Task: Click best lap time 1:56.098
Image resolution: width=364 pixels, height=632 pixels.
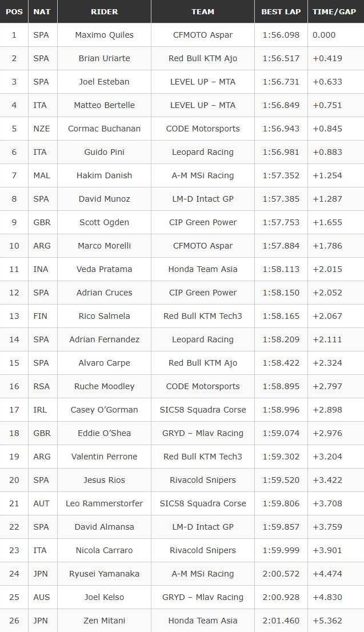Action: pyautogui.click(x=281, y=35)
